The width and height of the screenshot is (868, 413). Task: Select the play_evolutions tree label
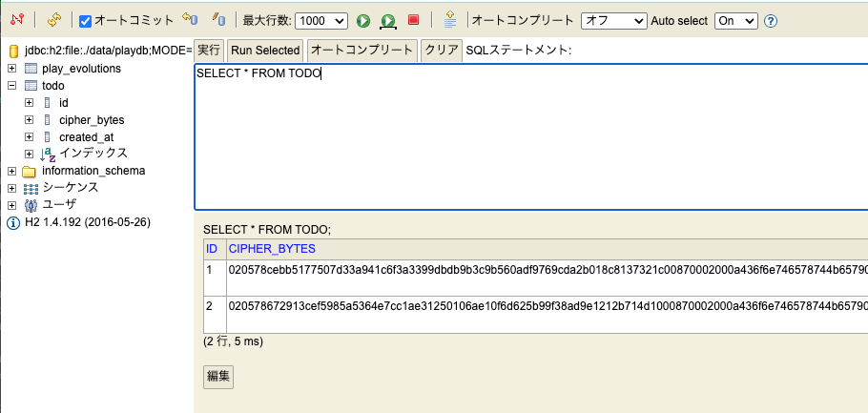[x=81, y=69]
